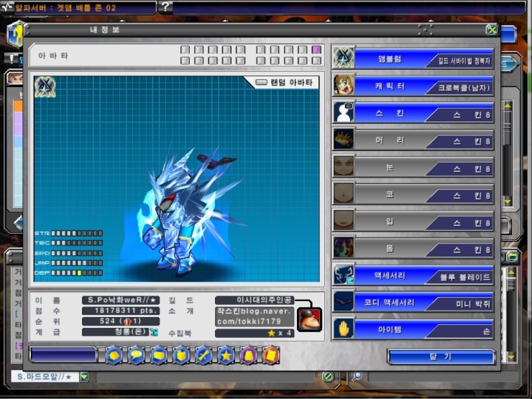
Task: Click the 코 nose thumbnail icon
Action: tap(344, 193)
